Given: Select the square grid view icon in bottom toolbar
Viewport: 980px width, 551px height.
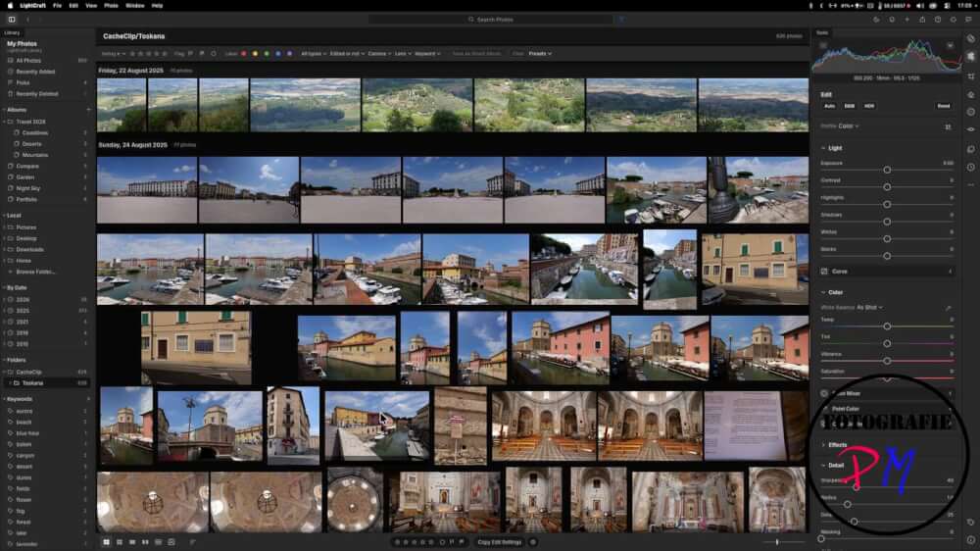Looking at the screenshot, I should click(x=120, y=542).
